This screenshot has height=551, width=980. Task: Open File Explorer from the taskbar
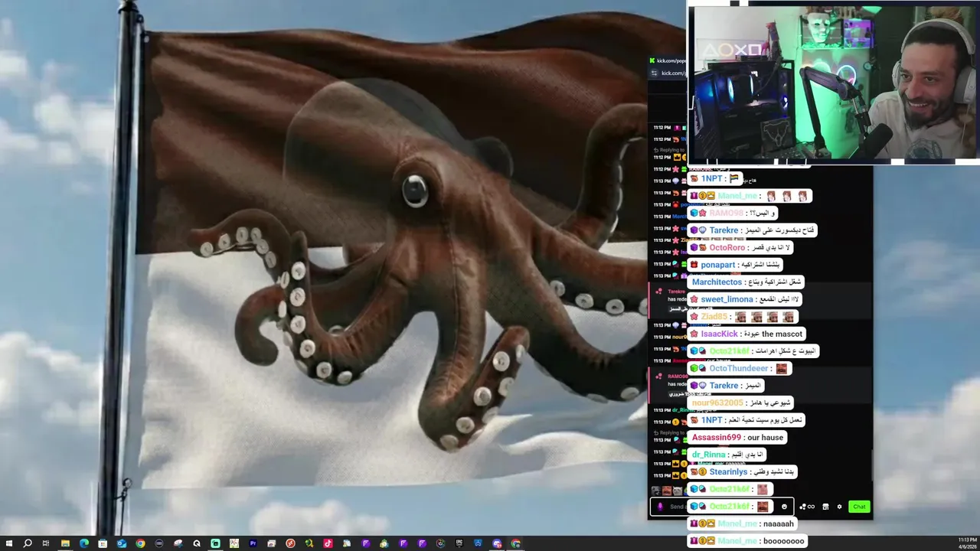pyautogui.click(x=65, y=543)
